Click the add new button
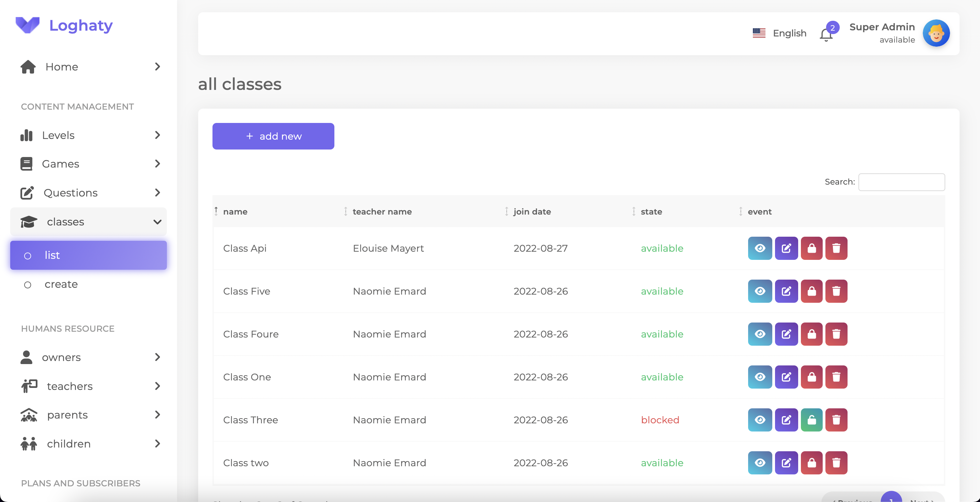This screenshot has height=502, width=980. tap(273, 136)
